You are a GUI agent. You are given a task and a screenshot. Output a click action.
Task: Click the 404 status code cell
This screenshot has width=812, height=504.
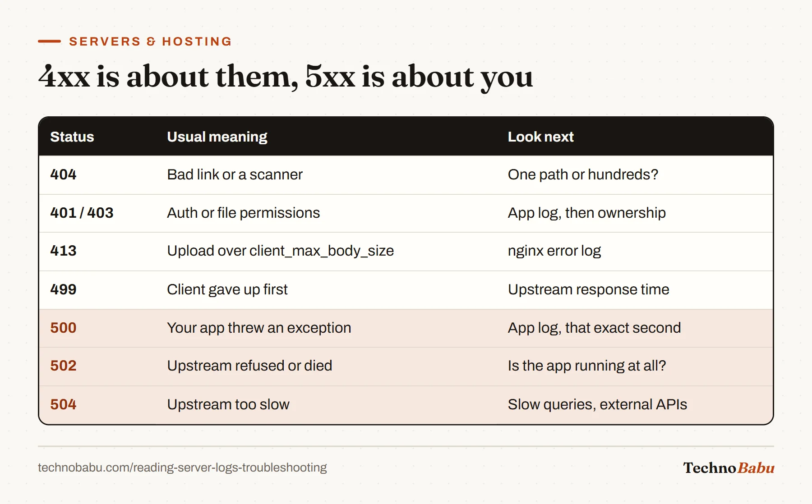coord(63,174)
